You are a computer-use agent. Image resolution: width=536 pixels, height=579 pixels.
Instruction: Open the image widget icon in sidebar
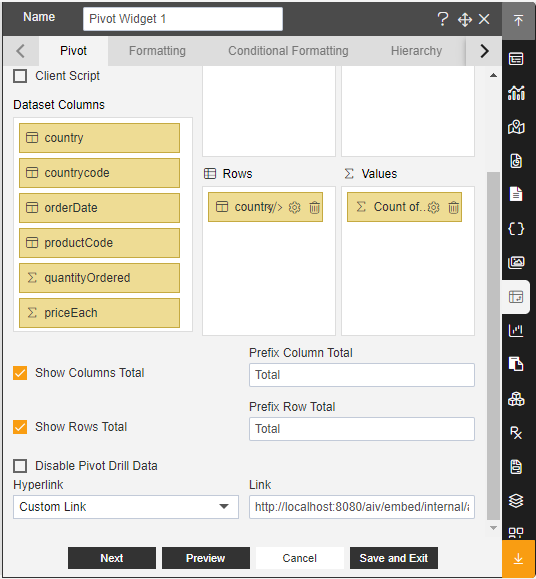[x=516, y=263]
